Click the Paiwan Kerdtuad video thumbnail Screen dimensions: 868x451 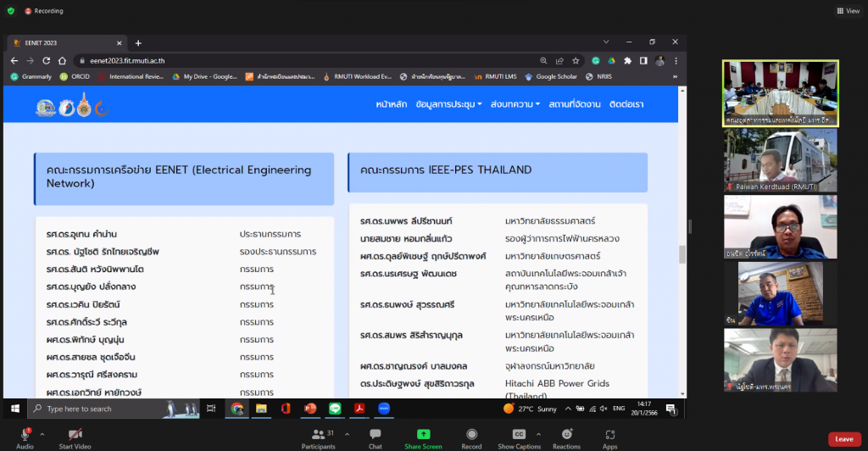[780, 160]
